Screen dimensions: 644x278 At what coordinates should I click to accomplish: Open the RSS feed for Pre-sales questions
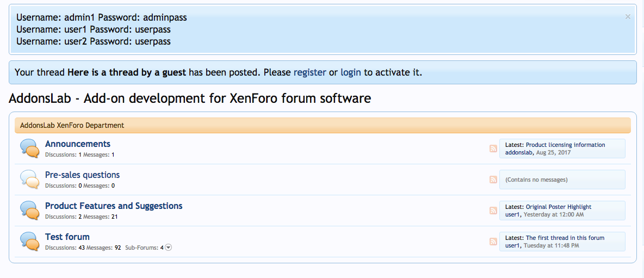point(493,180)
